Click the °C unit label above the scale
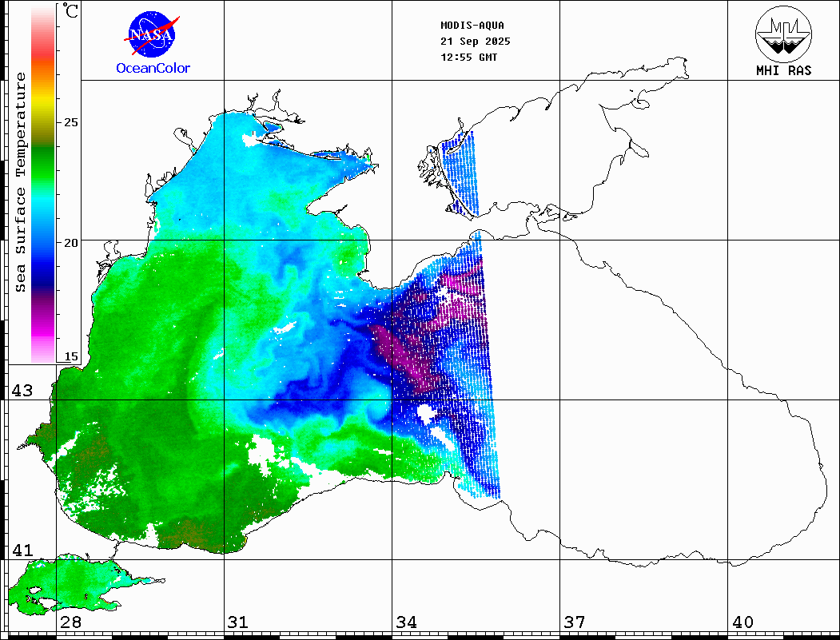The height and width of the screenshot is (640, 840). pos(71,12)
